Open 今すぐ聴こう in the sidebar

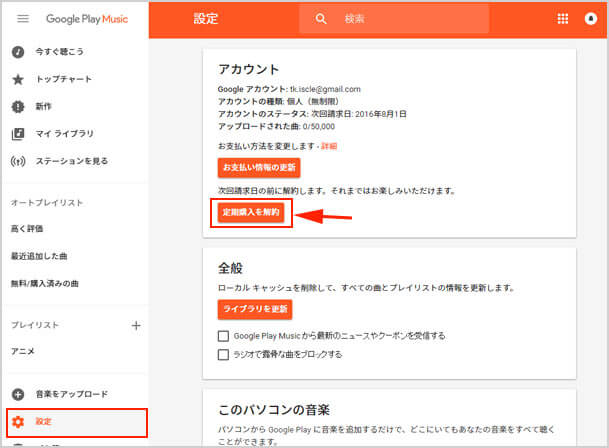coord(59,52)
